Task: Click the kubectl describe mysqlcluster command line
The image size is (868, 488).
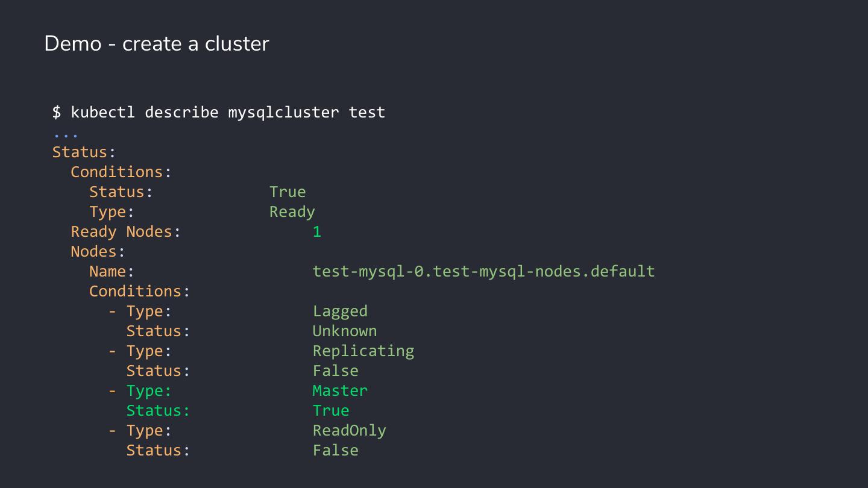Action: coord(219,112)
